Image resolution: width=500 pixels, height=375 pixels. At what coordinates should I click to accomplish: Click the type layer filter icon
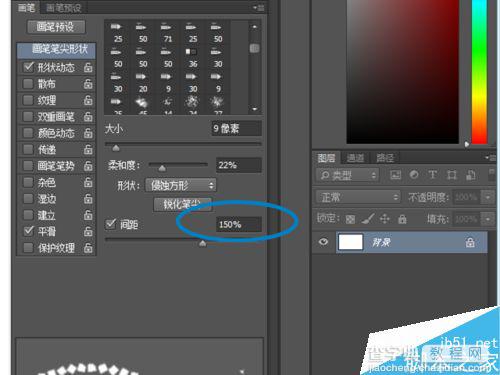pyautogui.click(x=433, y=175)
